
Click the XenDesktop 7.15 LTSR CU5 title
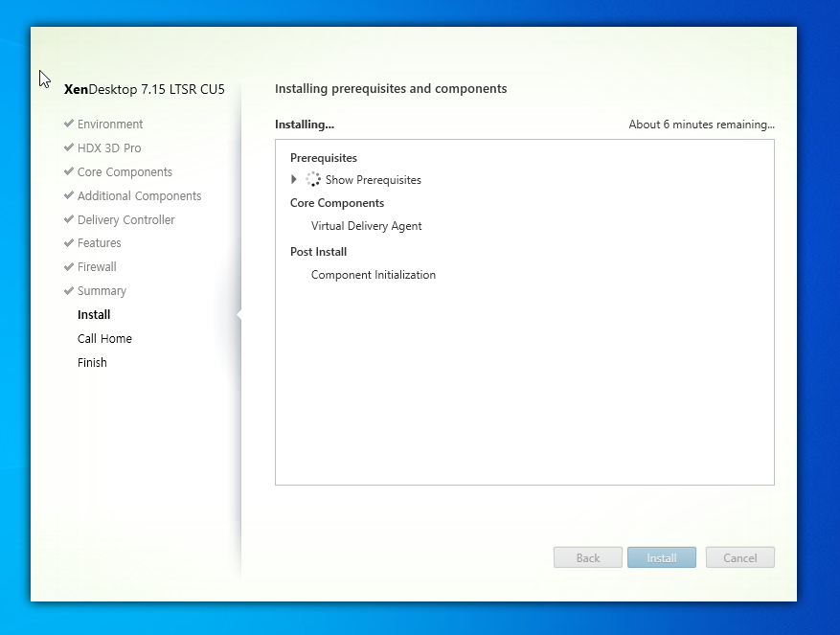tap(144, 89)
